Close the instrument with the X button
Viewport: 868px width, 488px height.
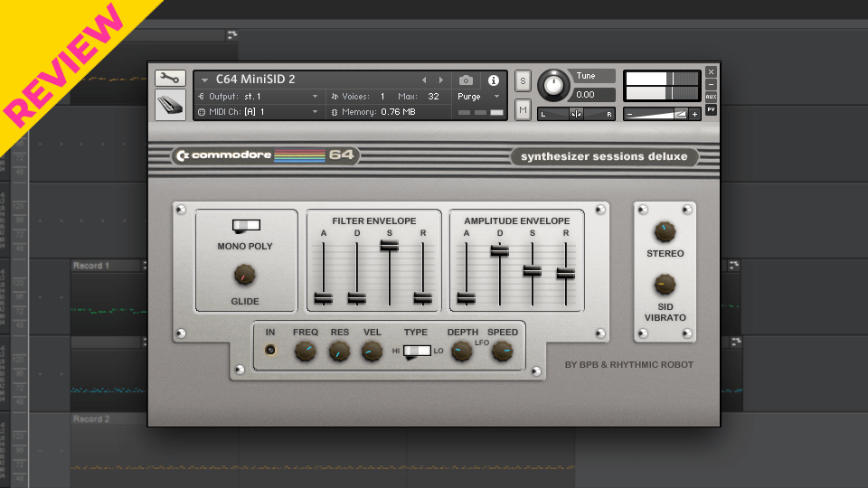coord(712,72)
